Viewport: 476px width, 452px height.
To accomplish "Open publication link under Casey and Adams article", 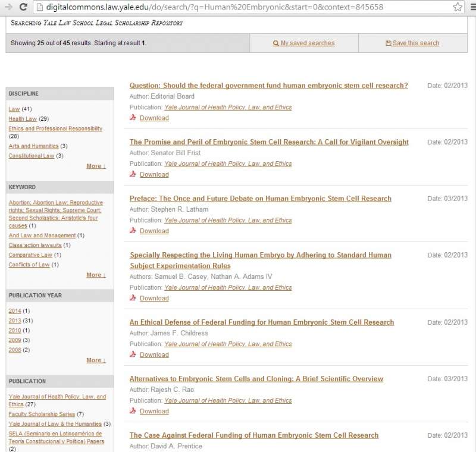I will (x=228, y=287).
